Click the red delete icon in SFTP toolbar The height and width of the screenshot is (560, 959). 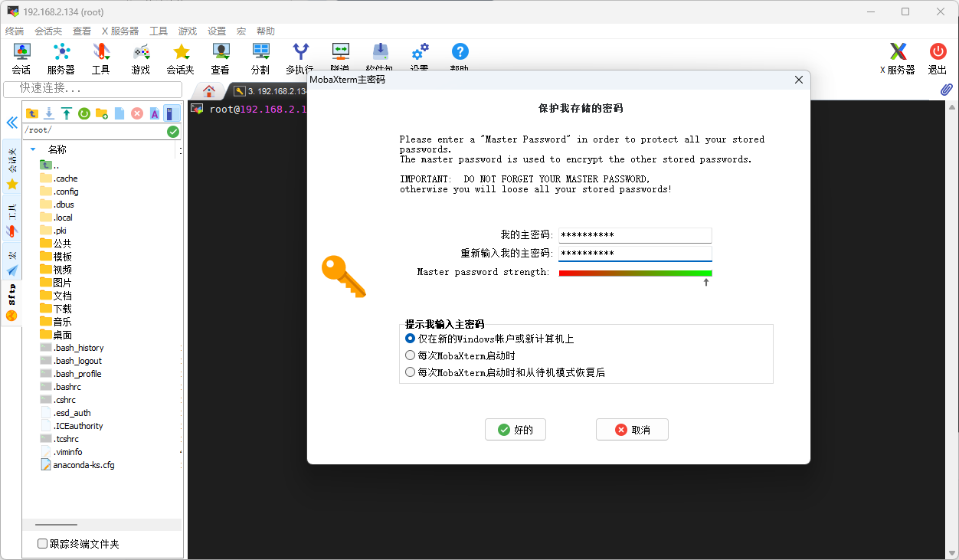pyautogui.click(x=137, y=113)
